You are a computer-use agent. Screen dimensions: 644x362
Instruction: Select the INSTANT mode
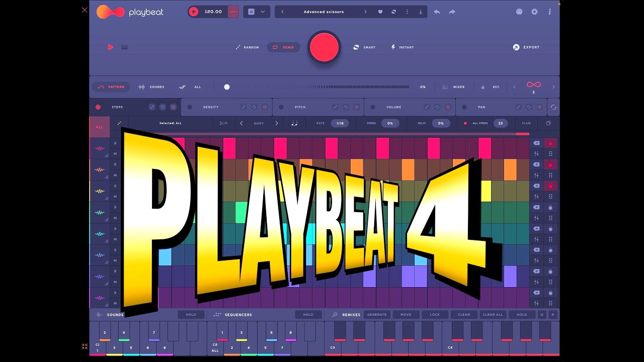click(402, 47)
